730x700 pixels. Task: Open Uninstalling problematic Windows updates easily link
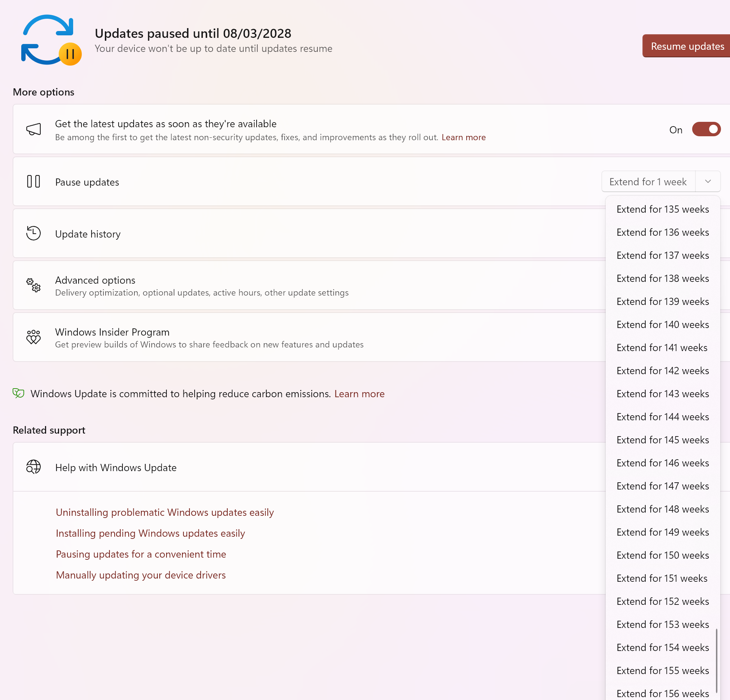tap(165, 513)
